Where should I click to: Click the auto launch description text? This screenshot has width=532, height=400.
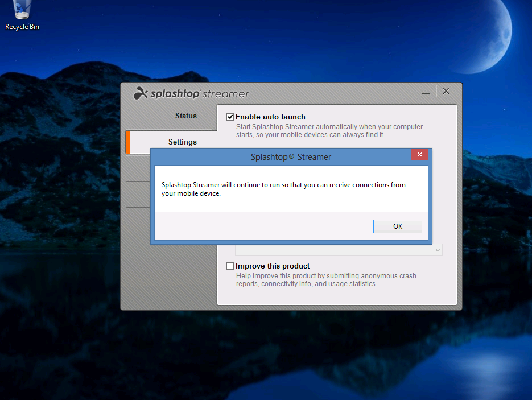coord(329,130)
